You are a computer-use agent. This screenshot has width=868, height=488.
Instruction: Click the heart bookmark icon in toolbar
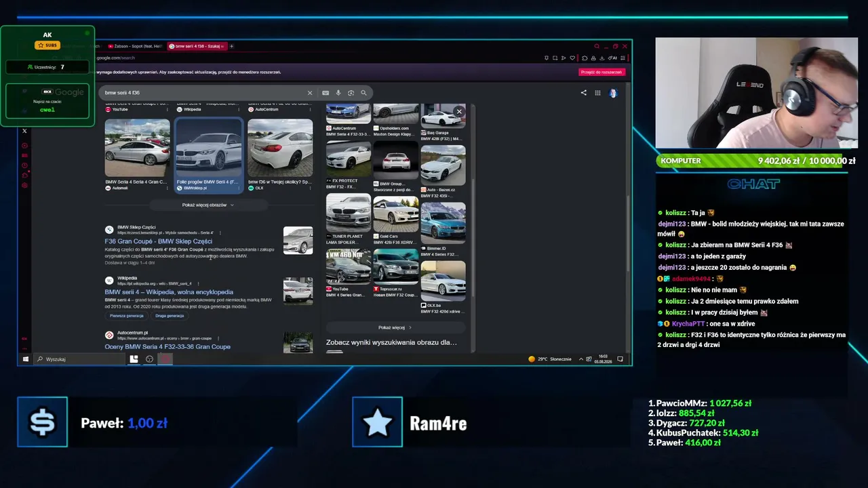pos(573,58)
